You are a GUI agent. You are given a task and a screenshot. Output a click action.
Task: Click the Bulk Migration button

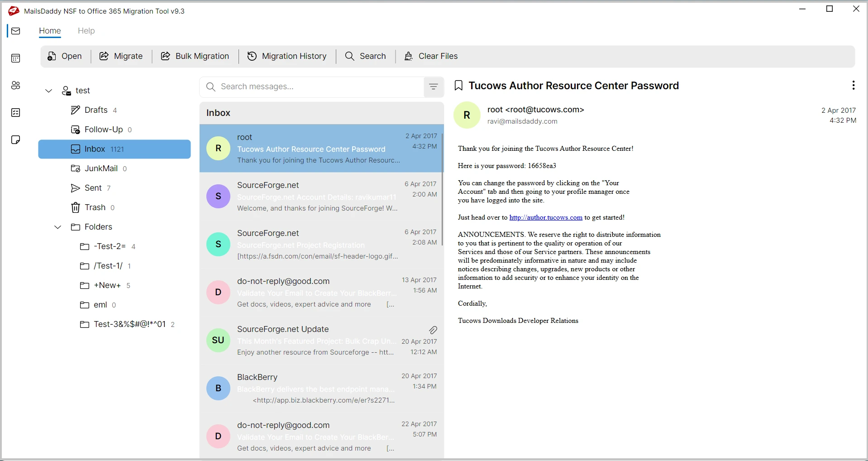click(x=195, y=56)
